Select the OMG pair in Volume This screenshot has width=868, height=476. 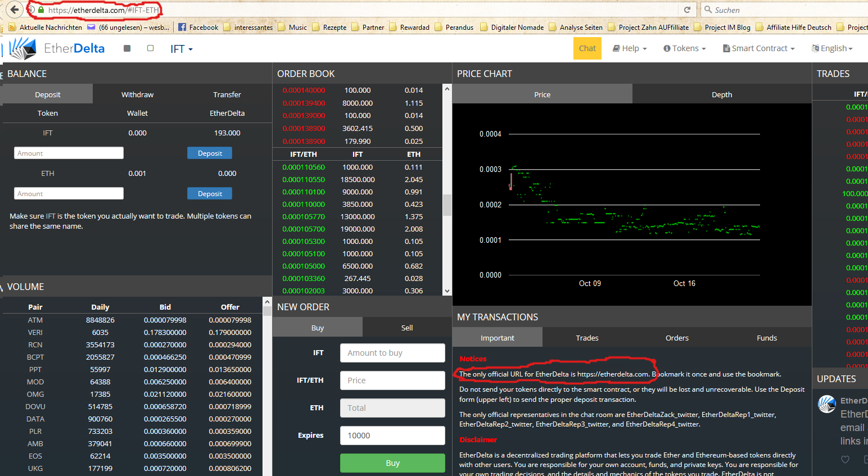click(35, 394)
